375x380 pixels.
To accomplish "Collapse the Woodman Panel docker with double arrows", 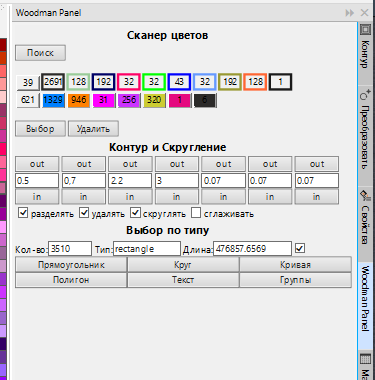I will (x=350, y=13).
